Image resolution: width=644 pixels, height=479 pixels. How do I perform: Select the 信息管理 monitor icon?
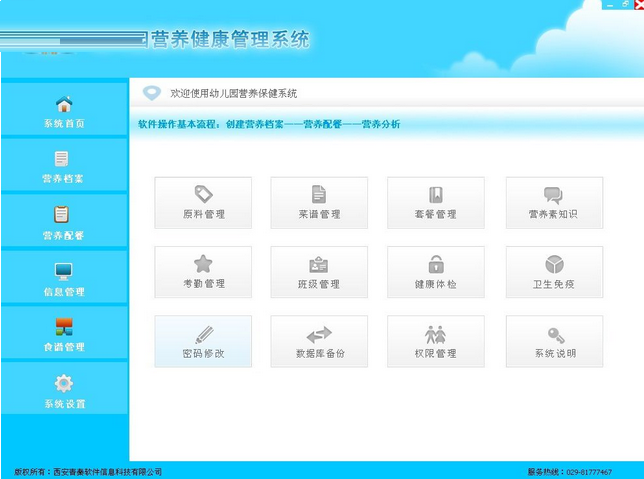[64, 271]
